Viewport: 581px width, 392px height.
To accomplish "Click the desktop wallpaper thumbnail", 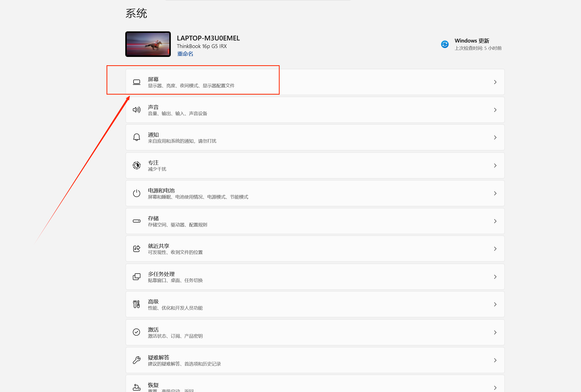I will [x=148, y=44].
